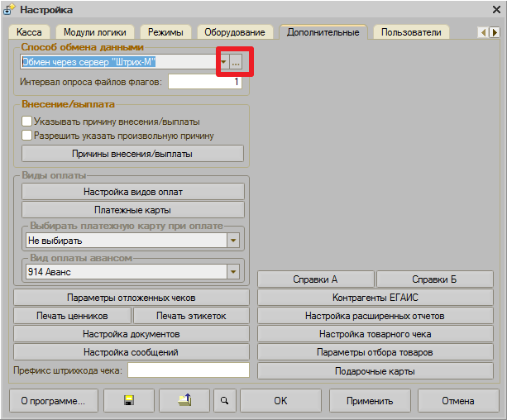Screen dimensions: 507x420
Task: Expand the 'Способ обмена данными' dropdown
Action: pos(223,63)
